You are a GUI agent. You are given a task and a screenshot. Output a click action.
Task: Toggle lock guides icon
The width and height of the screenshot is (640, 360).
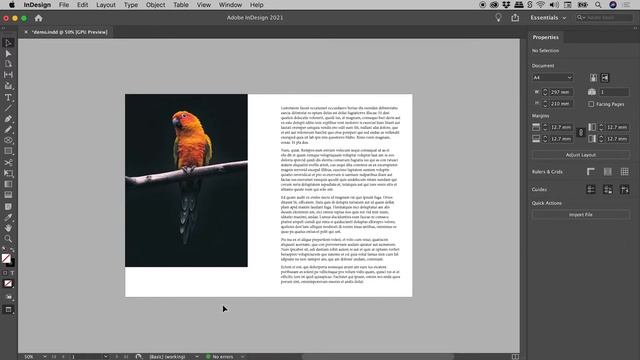pyautogui.click(x=608, y=189)
